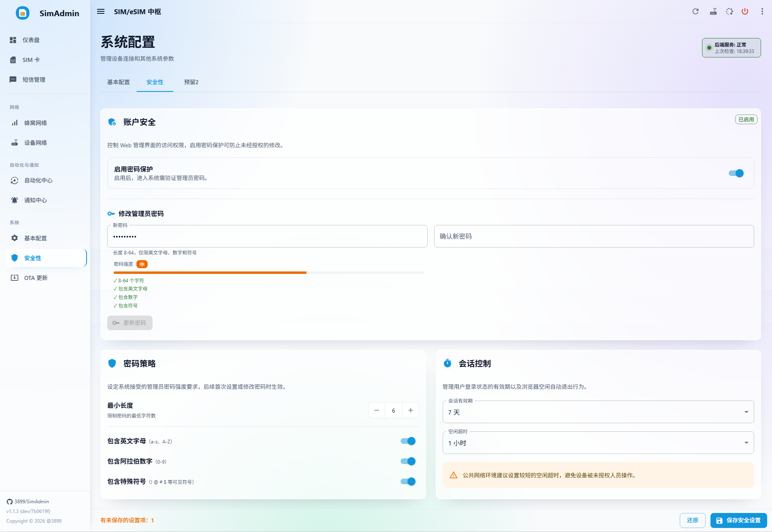Click the 后端服务 status chip
The image size is (772, 532).
coord(732,48)
